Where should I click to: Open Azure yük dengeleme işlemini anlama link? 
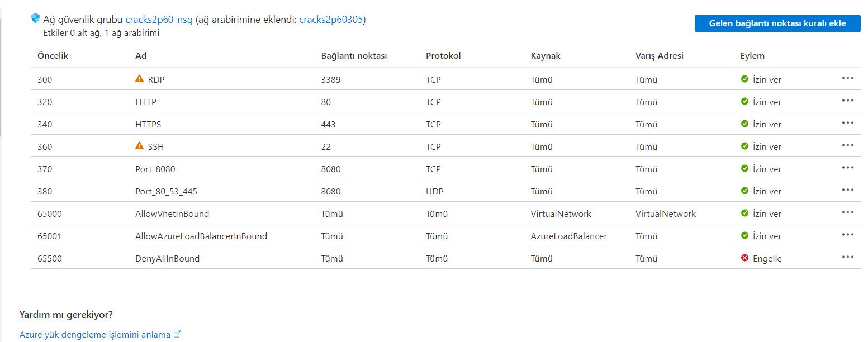(x=95, y=335)
